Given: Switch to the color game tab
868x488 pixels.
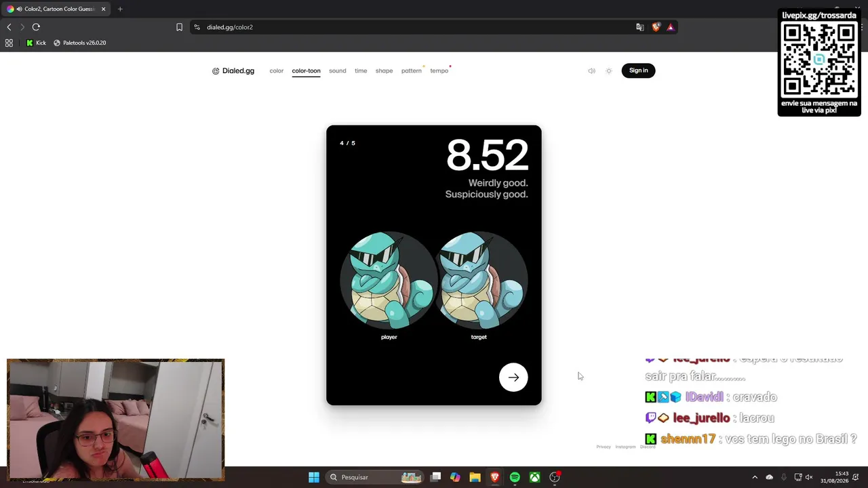Looking at the screenshot, I should click(276, 70).
